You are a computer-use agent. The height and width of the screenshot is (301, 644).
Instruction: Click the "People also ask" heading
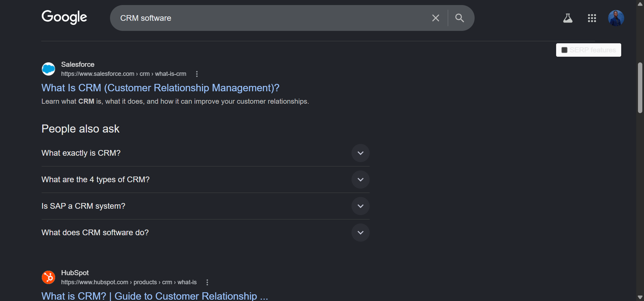(x=80, y=129)
